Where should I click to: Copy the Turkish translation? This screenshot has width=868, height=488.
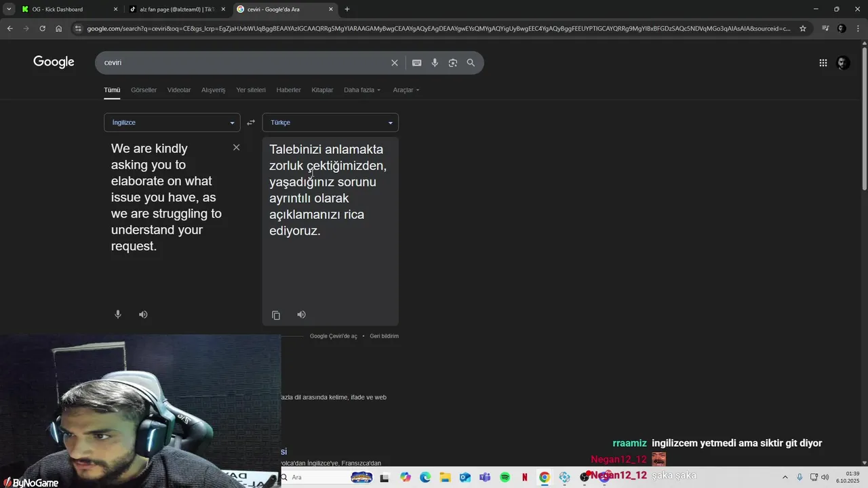(x=276, y=315)
